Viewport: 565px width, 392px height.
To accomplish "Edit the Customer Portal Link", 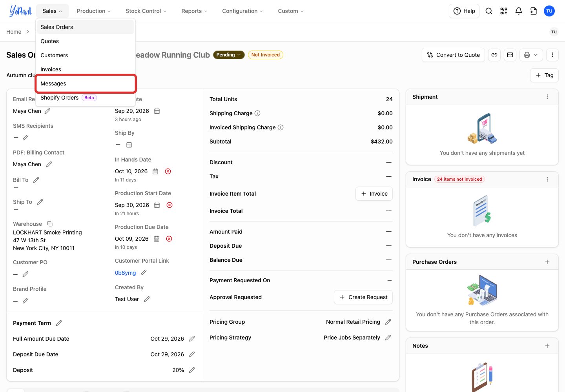I will [144, 272].
